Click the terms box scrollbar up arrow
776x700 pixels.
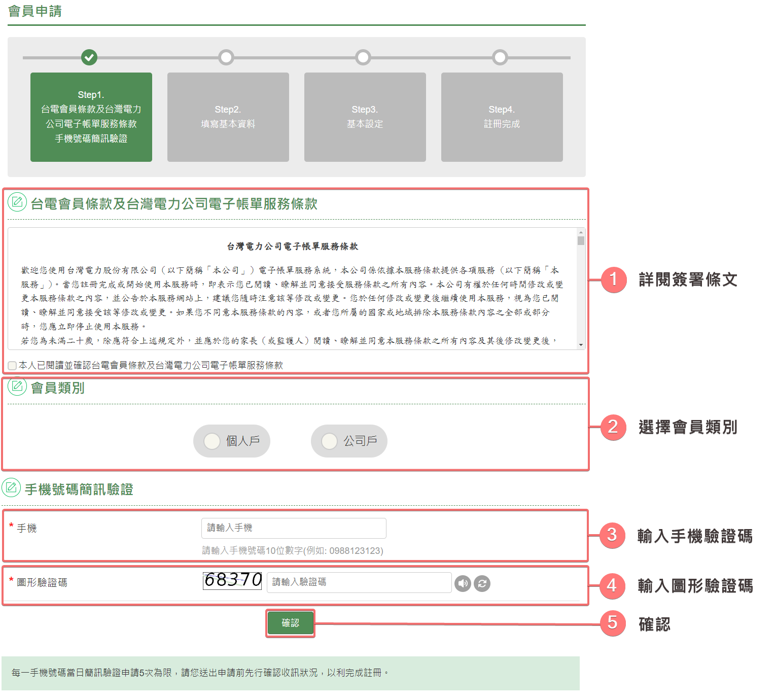tap(581, 232)
